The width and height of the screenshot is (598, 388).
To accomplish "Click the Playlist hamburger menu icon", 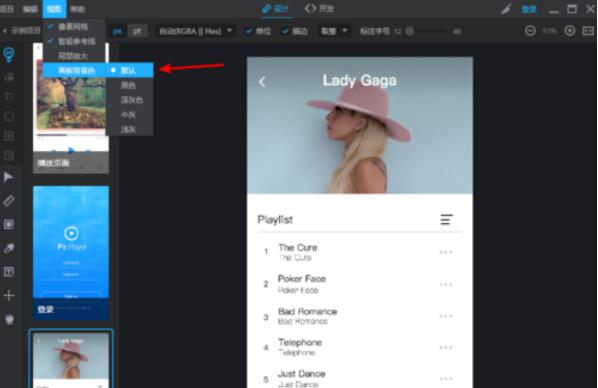I will [x=447, y=219].
